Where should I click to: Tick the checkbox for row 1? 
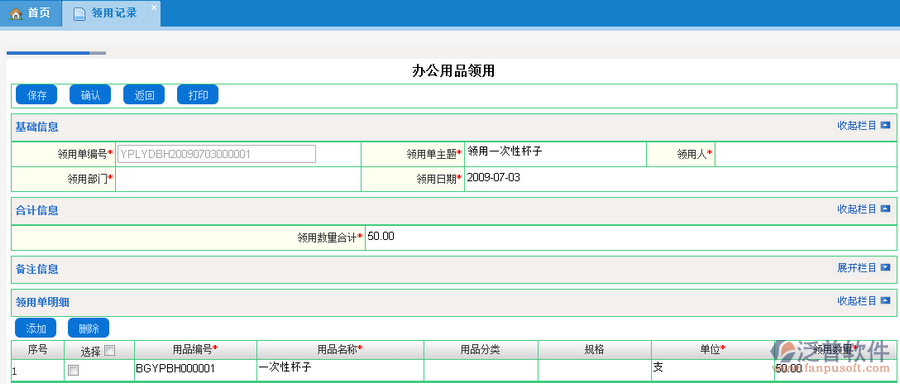pos(73,371)
